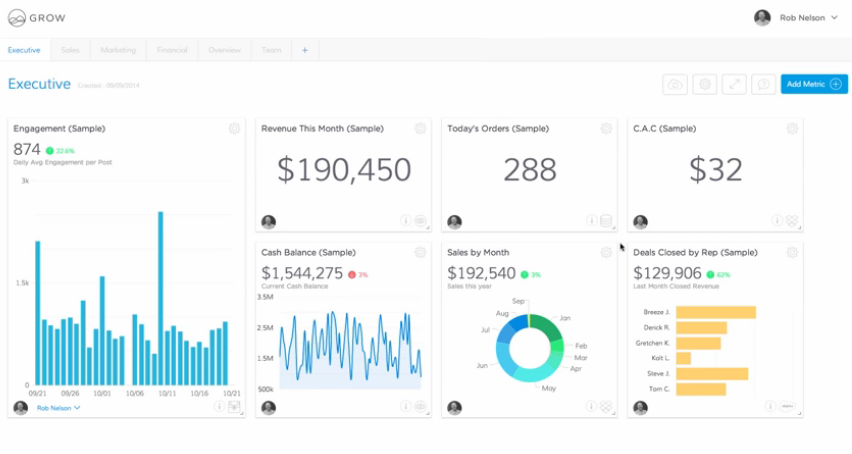
Task: Click database icon on Today's Orders card
Action: [x=606, y=221]
